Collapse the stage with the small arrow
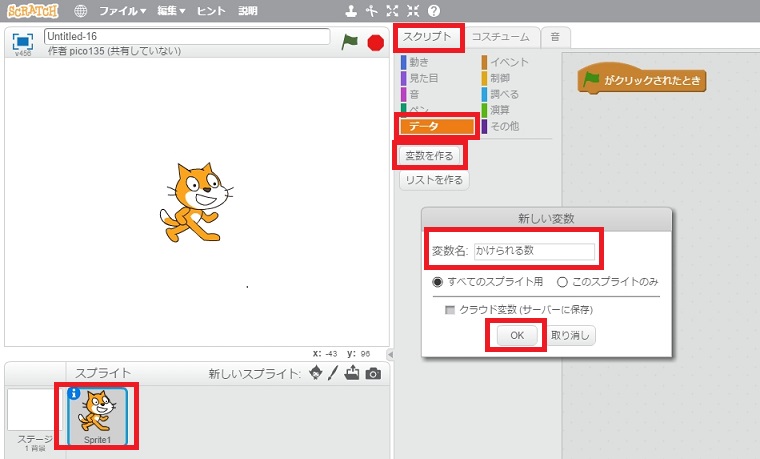 coord(390,354)
